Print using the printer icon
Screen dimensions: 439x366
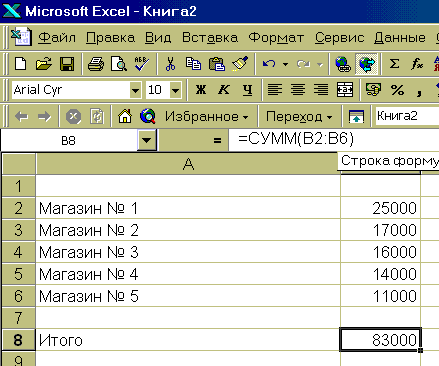coord(96,63)
